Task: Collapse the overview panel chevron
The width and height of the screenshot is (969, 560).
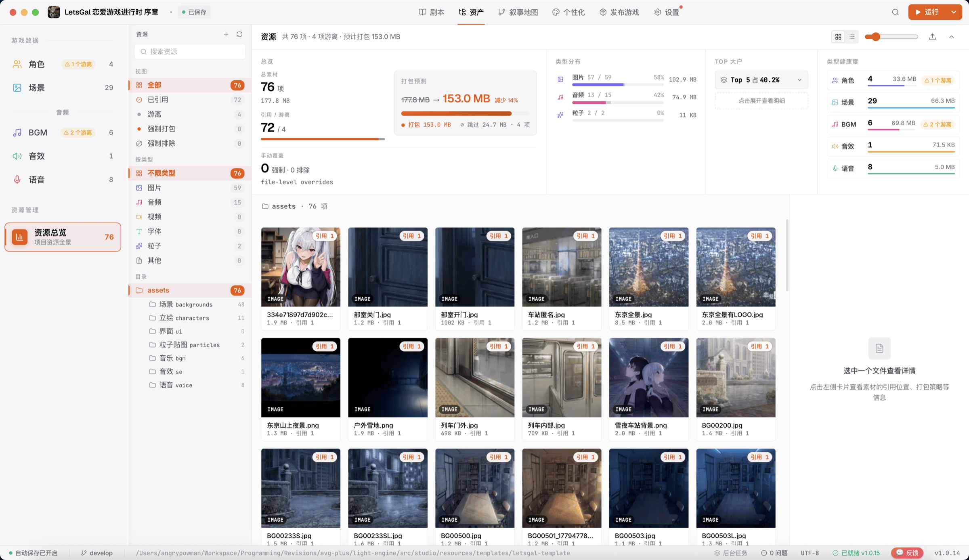Action: tap(952, 37)
